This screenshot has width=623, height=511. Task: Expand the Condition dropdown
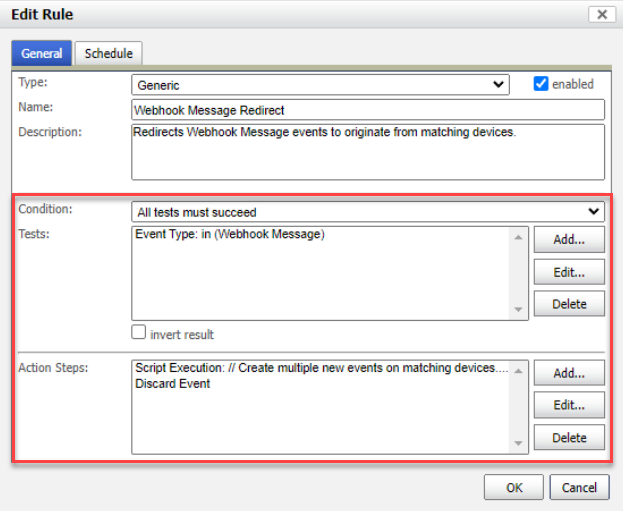368,211
